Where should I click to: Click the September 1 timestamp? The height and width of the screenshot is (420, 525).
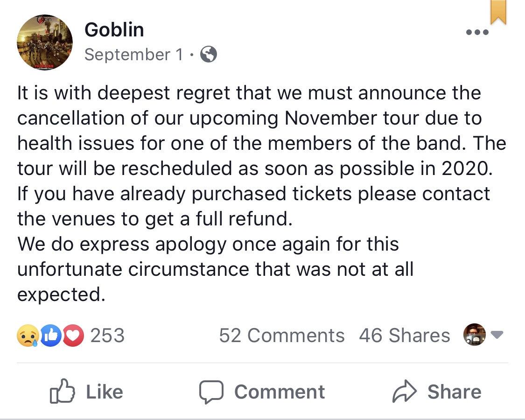133,55
